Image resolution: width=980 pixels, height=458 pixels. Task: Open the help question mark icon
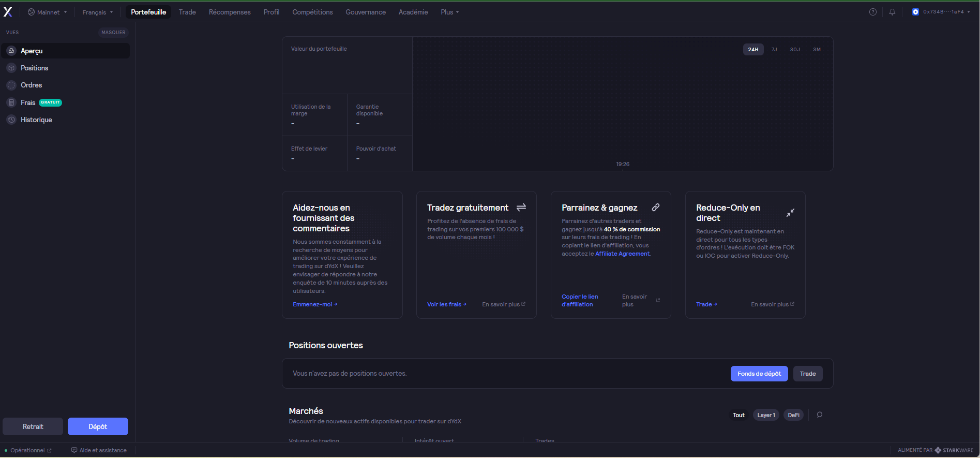tap(873, 12)
